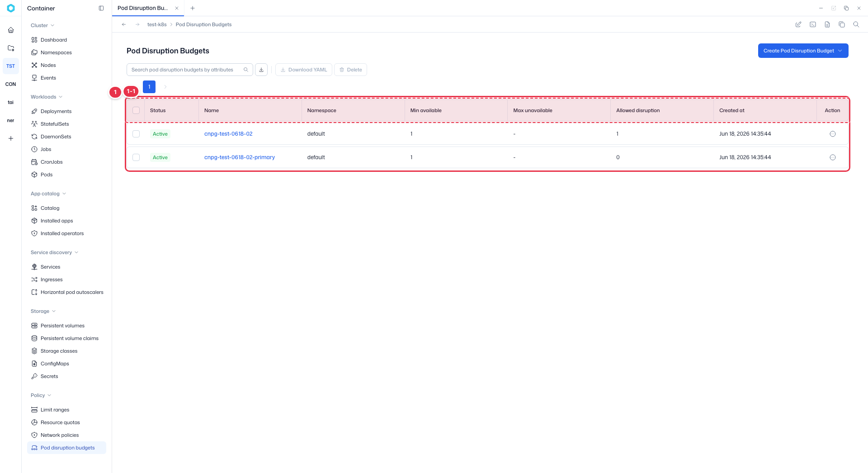Click the export download icon beside search
Image resolution: width=868 pixels, height=473 pixels.
click(261, 70)
